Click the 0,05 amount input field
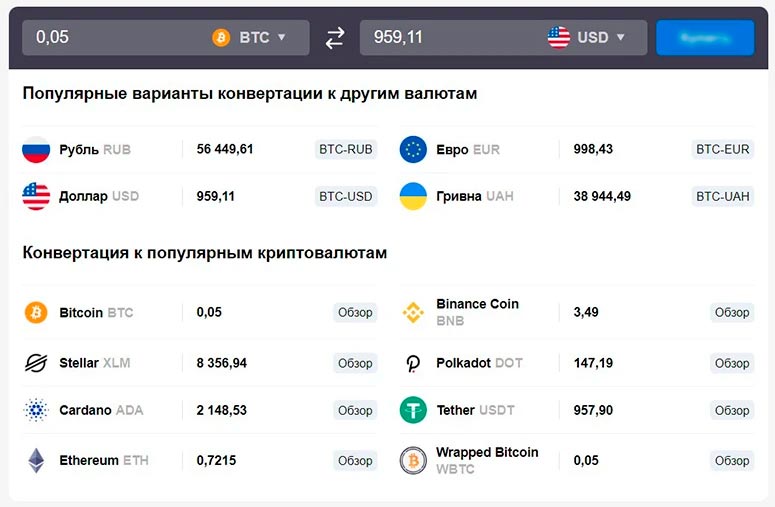This screenshot has height=507, width=775. pyautogui.click(x=110, y=38)
